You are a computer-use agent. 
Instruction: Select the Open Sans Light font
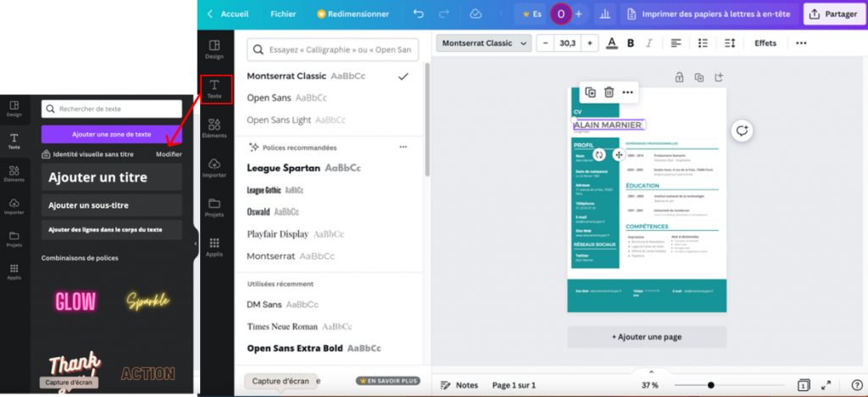(x=328, y=120)
